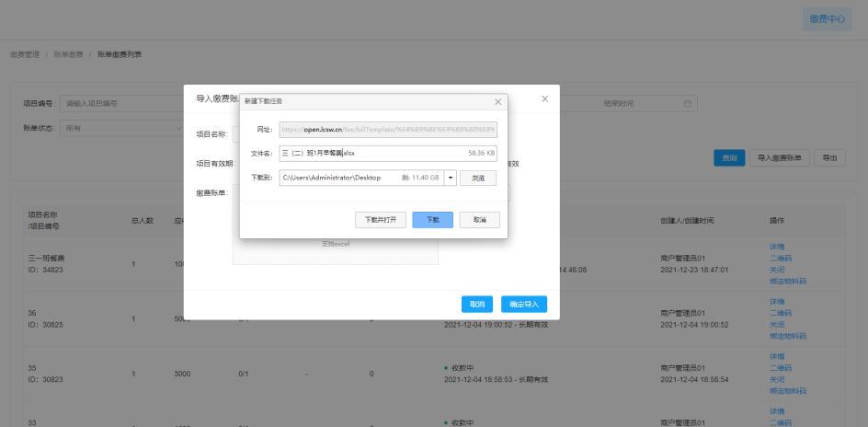Click the 缴费管理 breadcrumb
Screen dimensions: 868x427
[25, 54]
